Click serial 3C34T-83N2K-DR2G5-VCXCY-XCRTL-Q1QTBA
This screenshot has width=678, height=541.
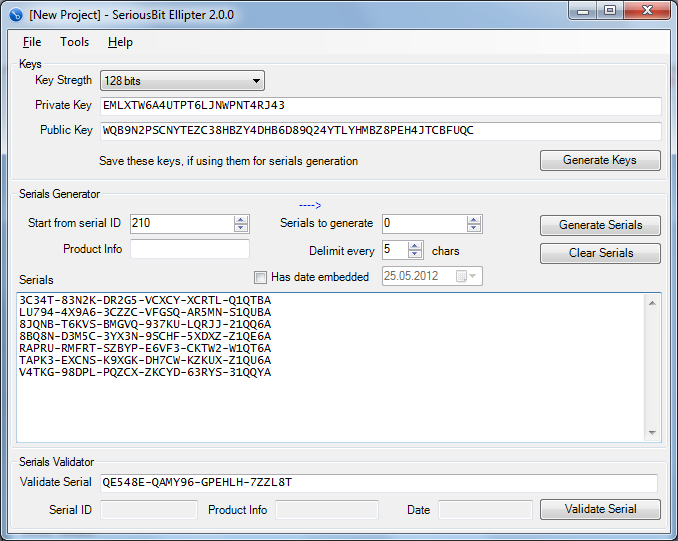(x=145, y=300)
